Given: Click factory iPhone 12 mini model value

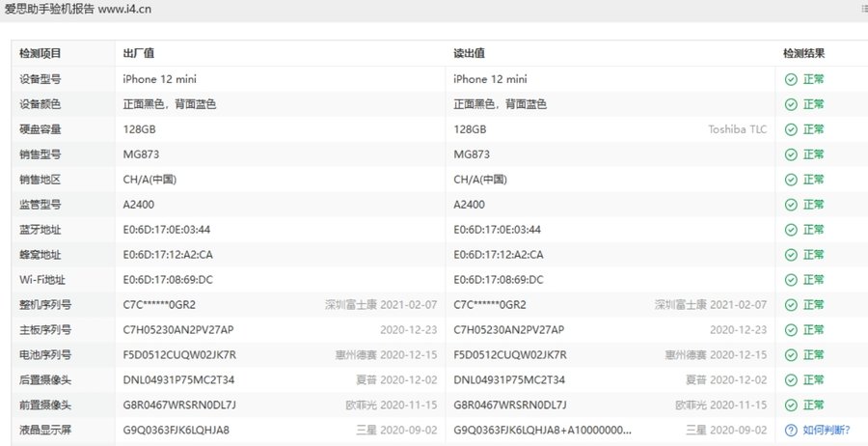Looking at the screenshot, I should (159, 79).
